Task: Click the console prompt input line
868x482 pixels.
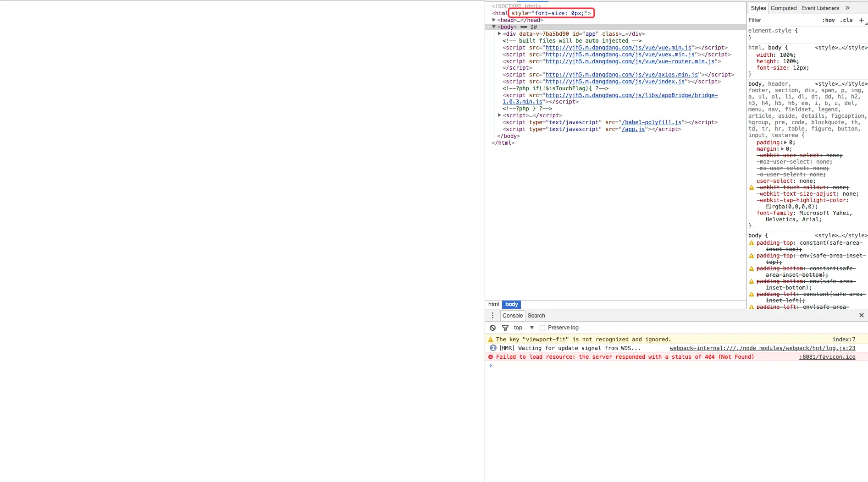Action: click(x=676, y=366)
